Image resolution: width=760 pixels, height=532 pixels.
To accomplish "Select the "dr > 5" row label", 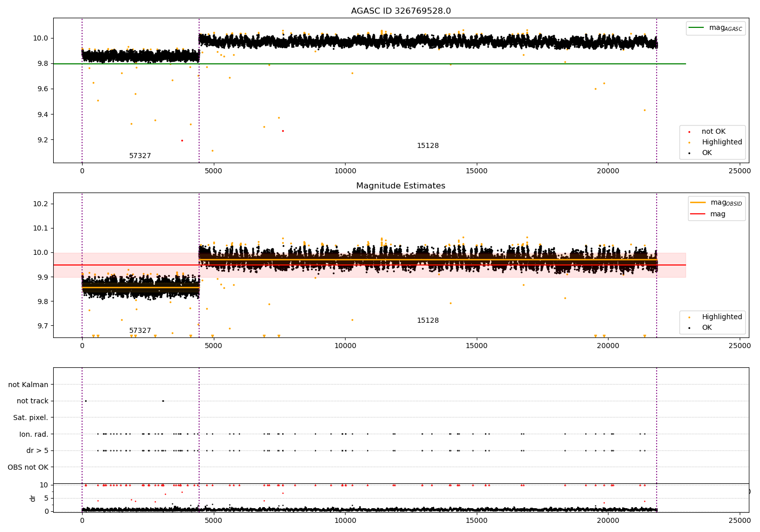I will pyautogui.click(x=37, y=451).
